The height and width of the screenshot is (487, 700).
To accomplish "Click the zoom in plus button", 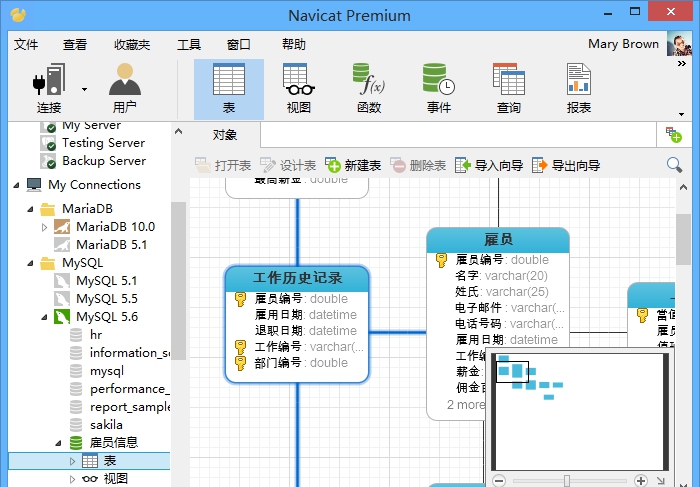I will coord(641,481).
